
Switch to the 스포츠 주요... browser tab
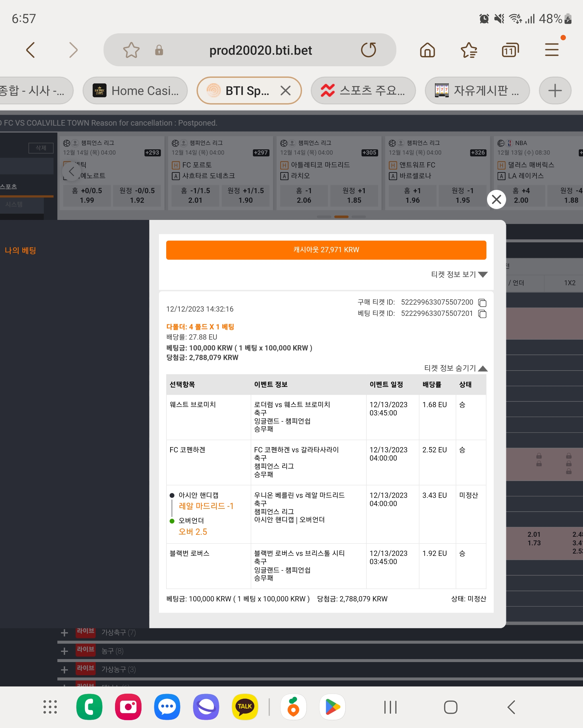(363, 90)
